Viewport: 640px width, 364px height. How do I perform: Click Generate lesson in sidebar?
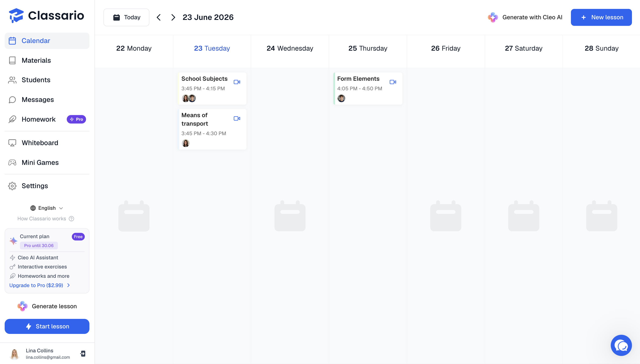point(47,306)
